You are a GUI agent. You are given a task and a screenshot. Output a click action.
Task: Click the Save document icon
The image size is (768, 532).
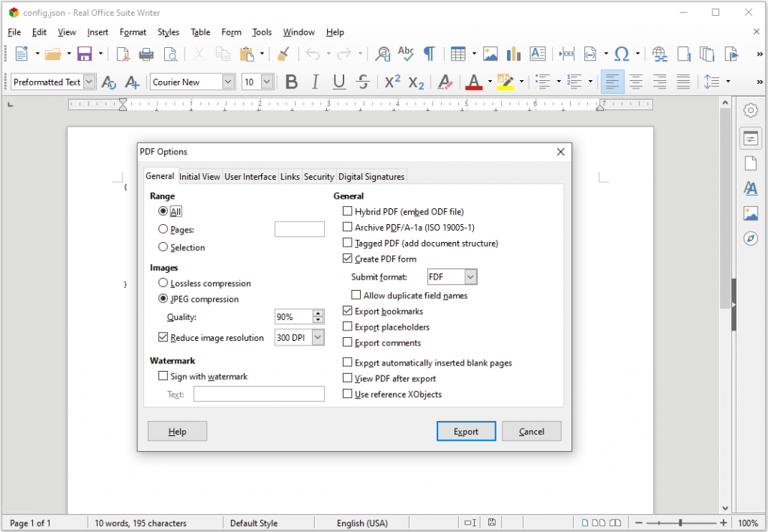(84, 54)
